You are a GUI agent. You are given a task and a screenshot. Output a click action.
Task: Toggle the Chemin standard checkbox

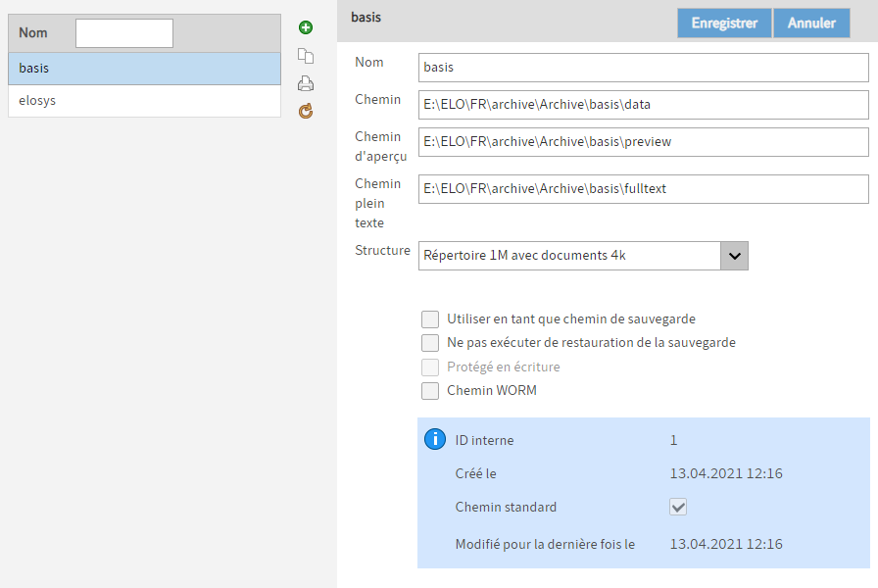[678, 507]
